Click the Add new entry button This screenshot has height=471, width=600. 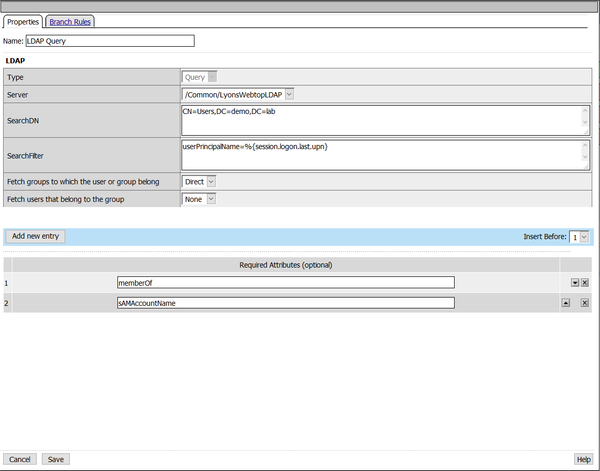tap(35, 236)
